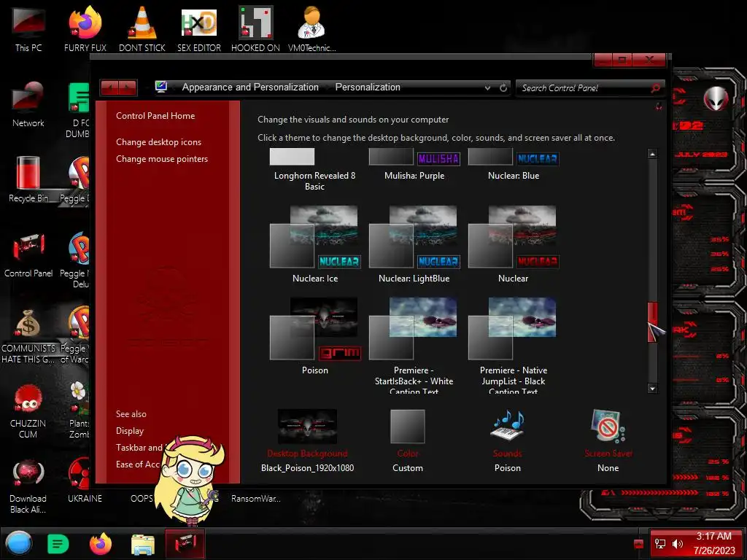Open Change mouse pointers link
Screen dimensions: 747x560
pos(162,158)
